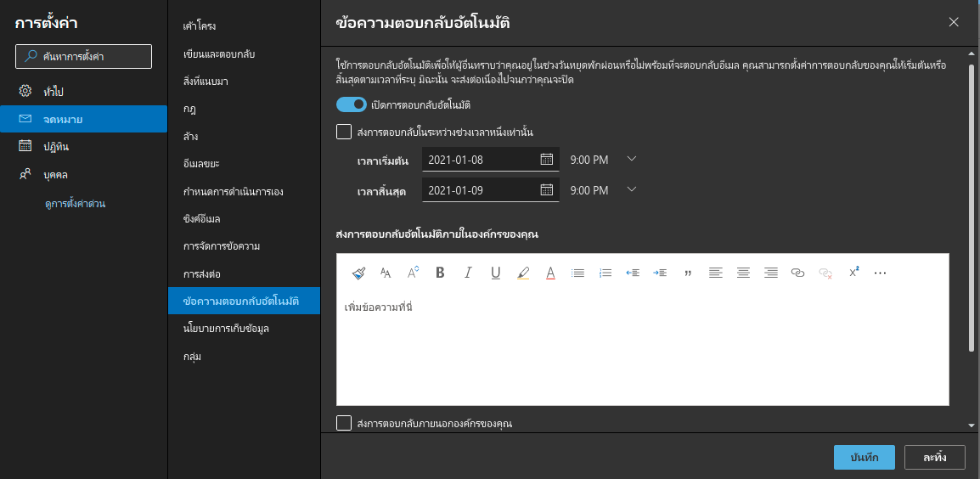Enable sending replies outside your organization
This screenshot has width=980, height=479.
(x=344, y=423)
